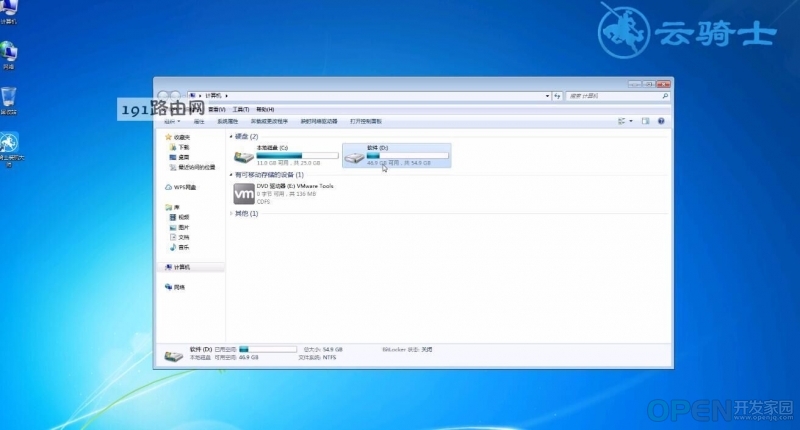Click the 软件 (D:) drive icon

(354, 158)
